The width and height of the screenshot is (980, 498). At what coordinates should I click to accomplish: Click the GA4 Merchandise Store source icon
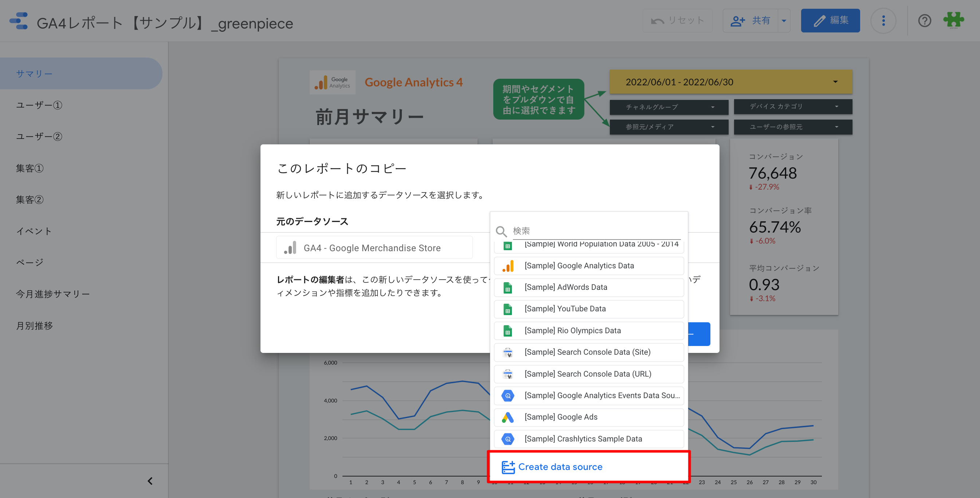tap(290, 248)
